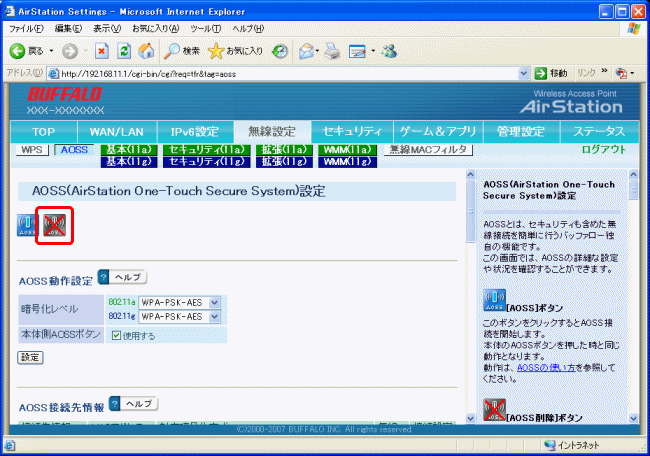Go to the Home page icon
Viewport: 650px width, 456px height.
point(146,51)
